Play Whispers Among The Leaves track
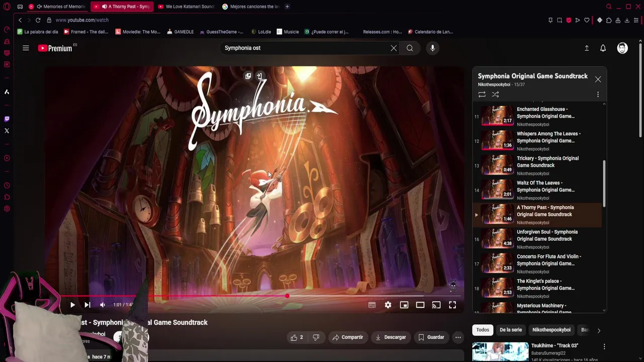This screenshot has height=362, width=644. [x=537, y=141]
